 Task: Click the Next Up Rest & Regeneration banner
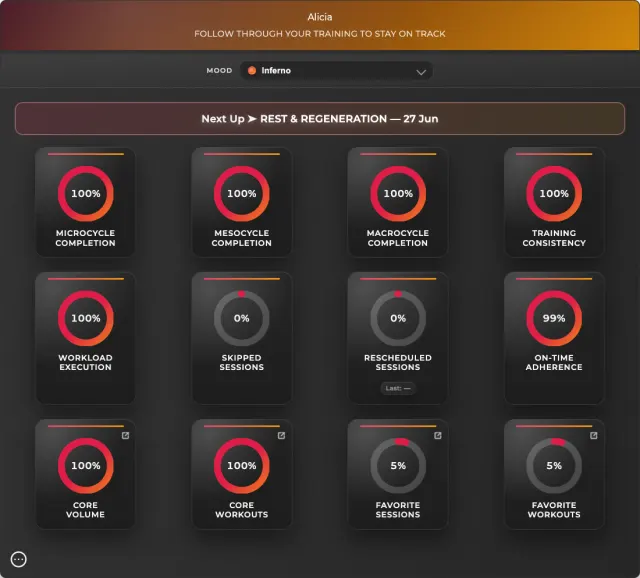tap(320, 119)
